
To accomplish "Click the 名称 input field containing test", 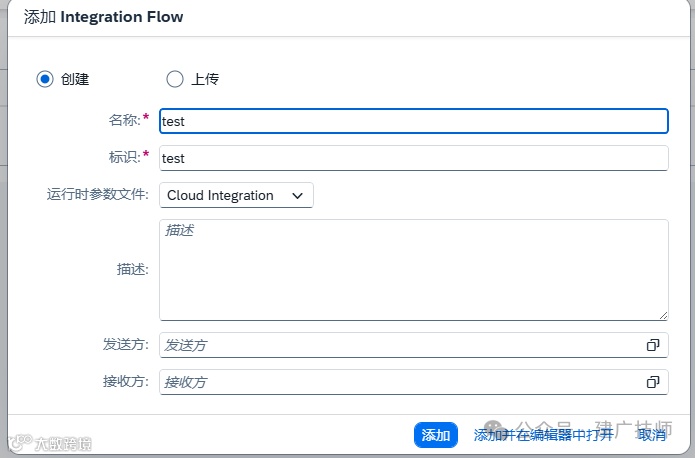I will (x=413, y=121).
